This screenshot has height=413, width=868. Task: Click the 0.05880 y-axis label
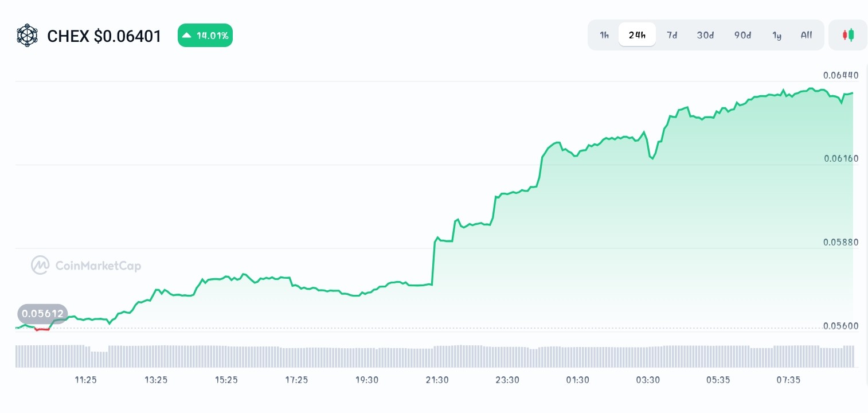[x=840, y=242]
